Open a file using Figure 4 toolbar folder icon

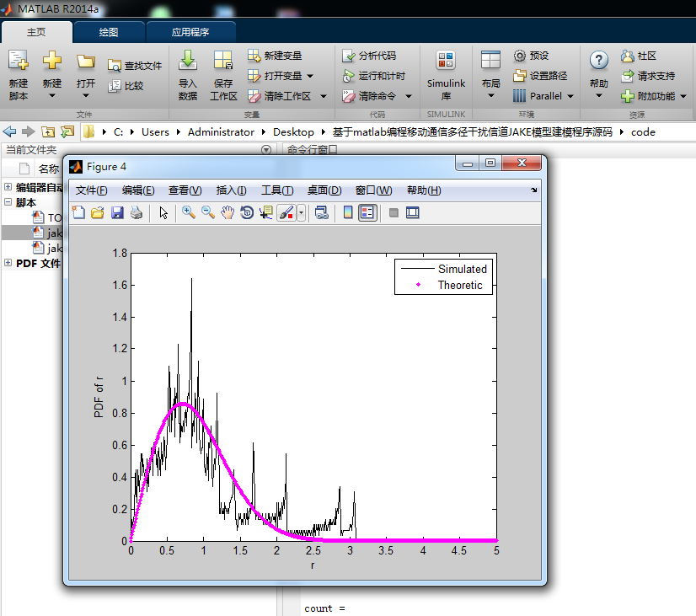[x=98, y=212]
